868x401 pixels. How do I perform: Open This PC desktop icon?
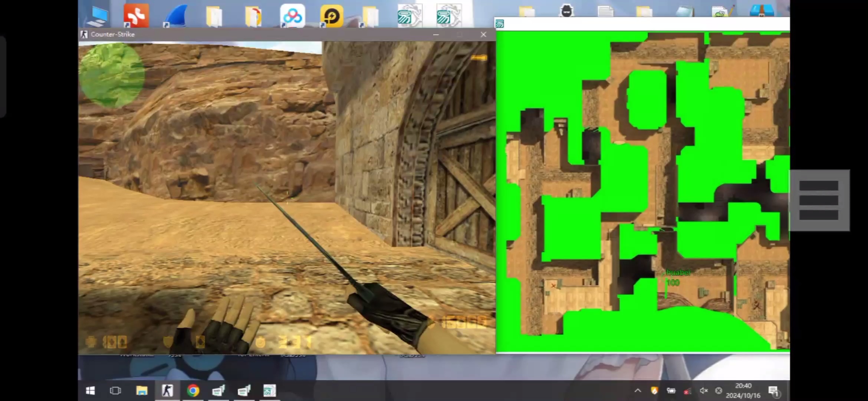[x=97, y=16]
